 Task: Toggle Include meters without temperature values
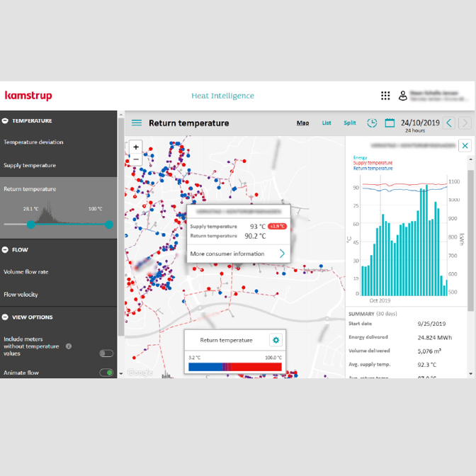(106, 353)
